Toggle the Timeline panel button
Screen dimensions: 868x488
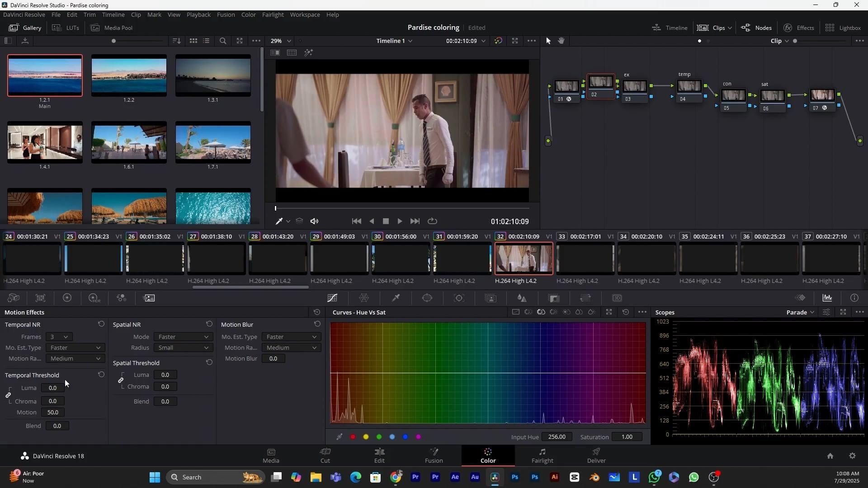670,28
